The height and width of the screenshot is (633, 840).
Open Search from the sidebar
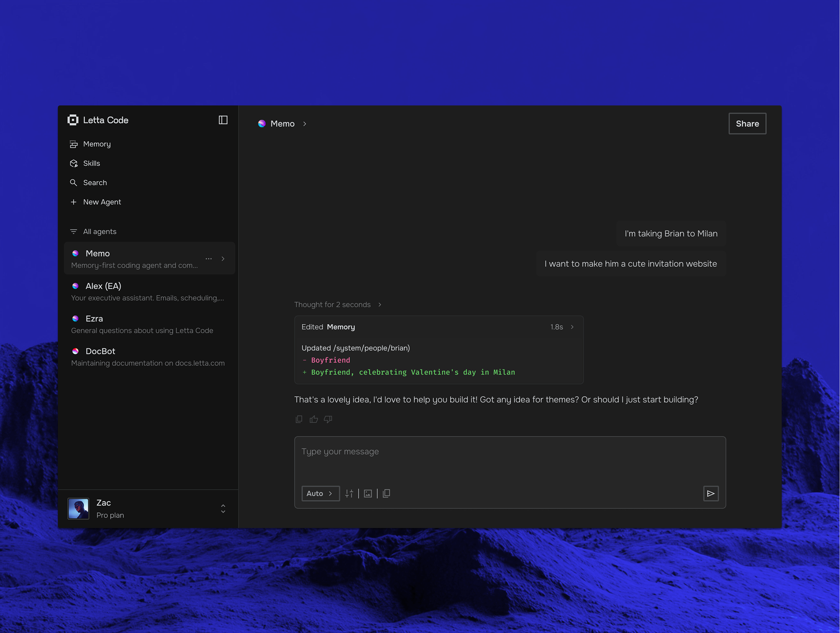click(95, 182)
